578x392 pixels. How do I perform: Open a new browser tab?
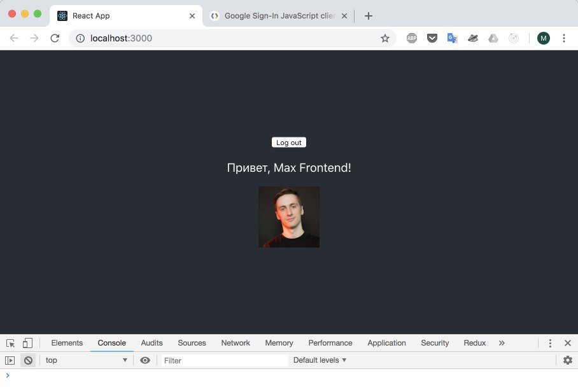(369, 16)
